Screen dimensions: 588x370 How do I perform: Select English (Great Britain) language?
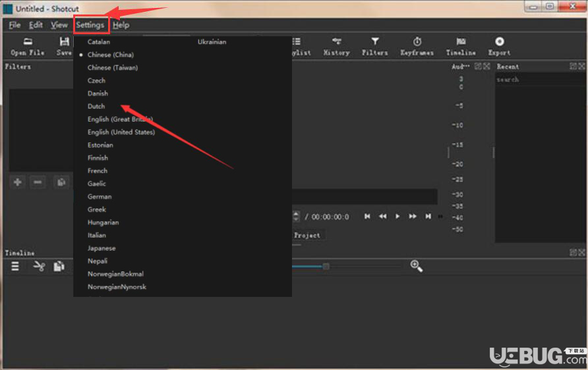[120, 119]
